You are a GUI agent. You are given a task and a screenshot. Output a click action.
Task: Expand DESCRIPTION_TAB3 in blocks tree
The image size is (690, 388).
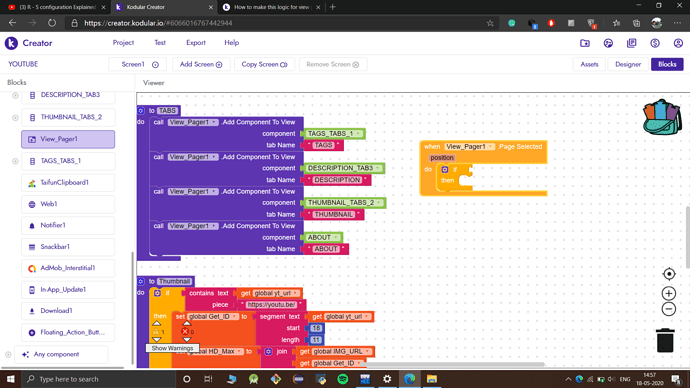[15, 95]
